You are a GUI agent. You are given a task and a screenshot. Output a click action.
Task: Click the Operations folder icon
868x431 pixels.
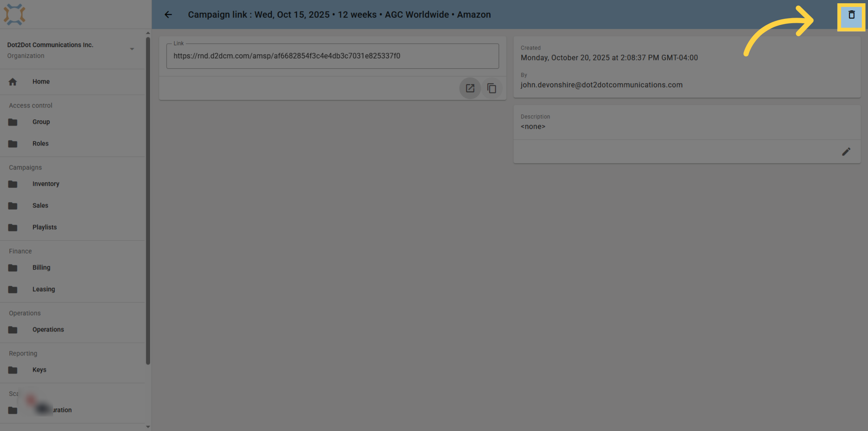point(13,330)
